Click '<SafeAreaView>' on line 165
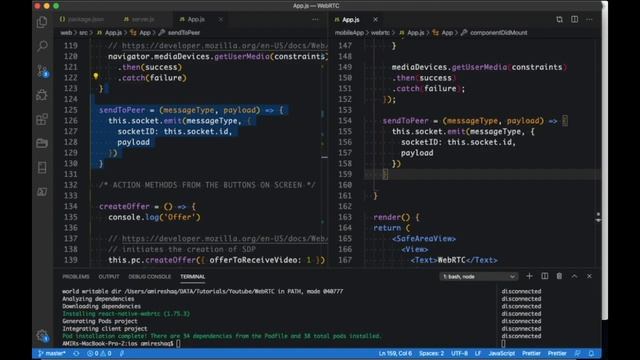 tap(424, 239)
